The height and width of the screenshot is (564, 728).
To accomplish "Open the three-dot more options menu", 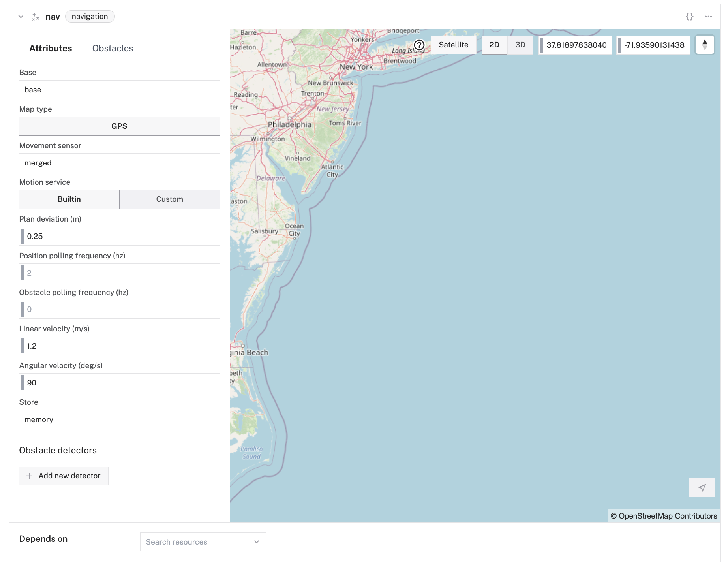I will 708,17.
